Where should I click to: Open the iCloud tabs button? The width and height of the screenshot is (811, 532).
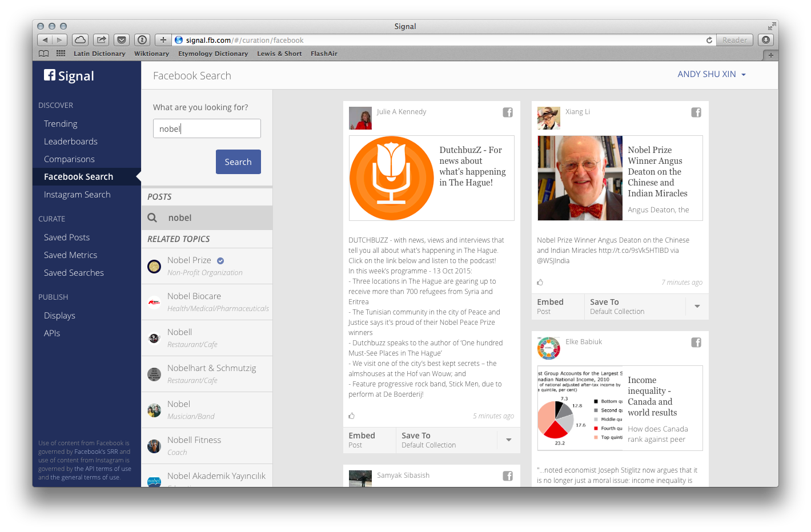(x=81, y=40)
